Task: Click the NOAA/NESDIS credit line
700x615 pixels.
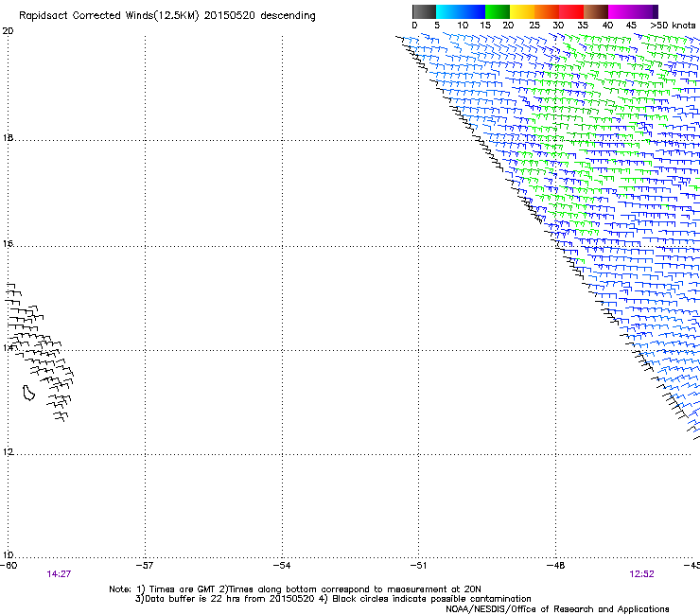Action: 557,609
